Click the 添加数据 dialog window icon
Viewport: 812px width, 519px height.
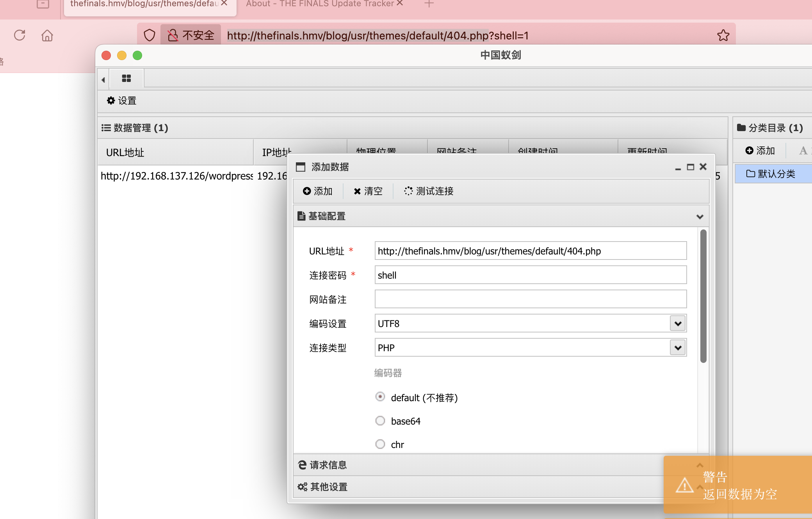301,167
